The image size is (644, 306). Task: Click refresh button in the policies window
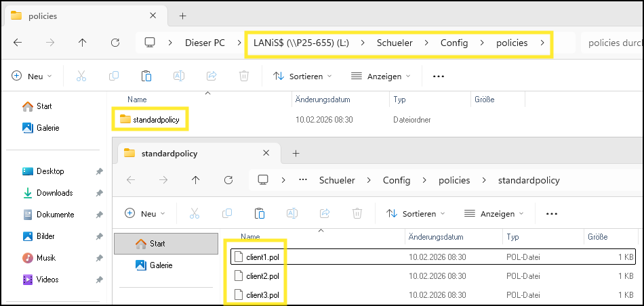115,43
